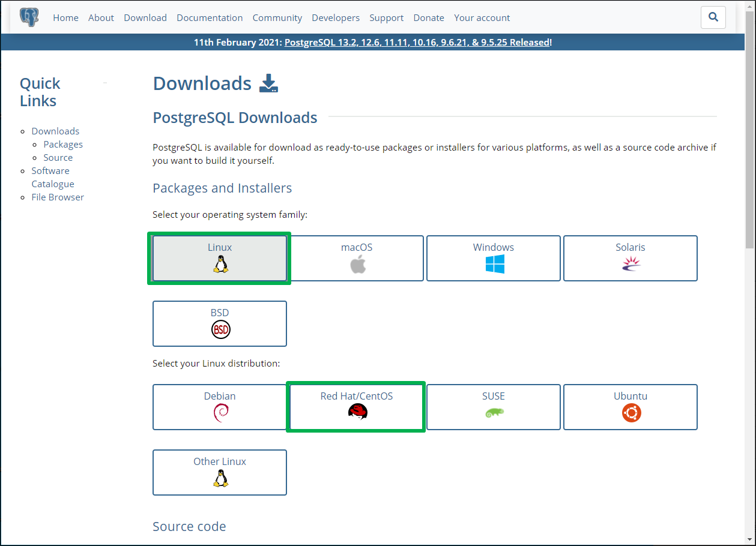
Task: Click the Other Linux penguin icon
Action: [220, 478]
